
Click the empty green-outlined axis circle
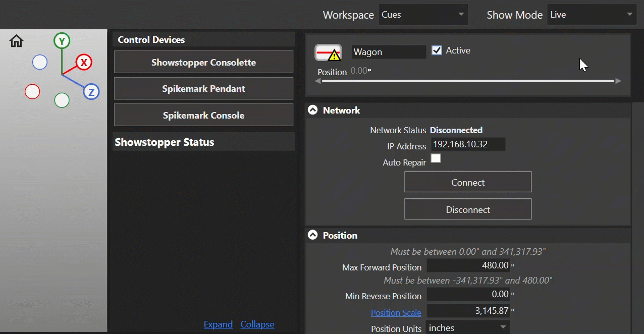pyautogui.click(x=62, y=100)
